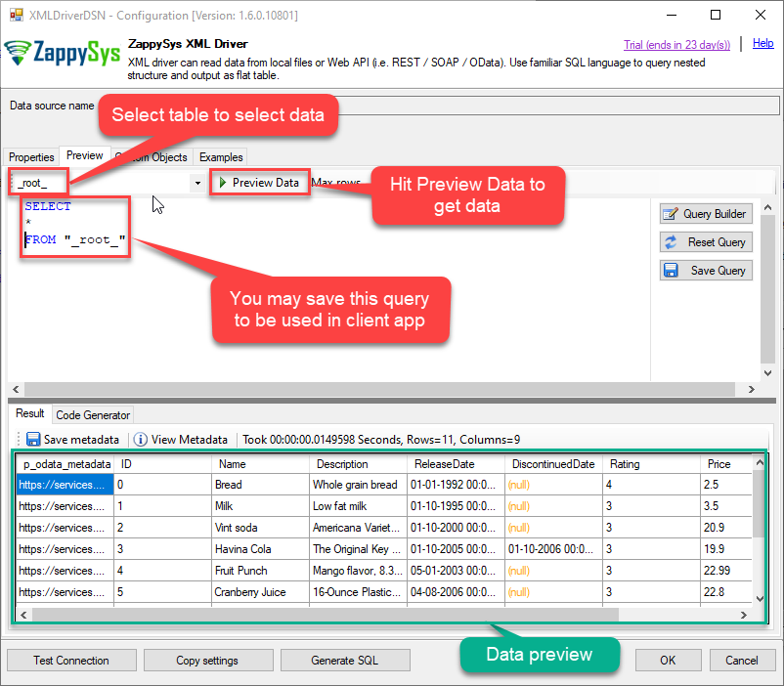Click the ReleaseDate column header
The width and height of the screenshot is (784, 686).
click(x=456, y=464)
